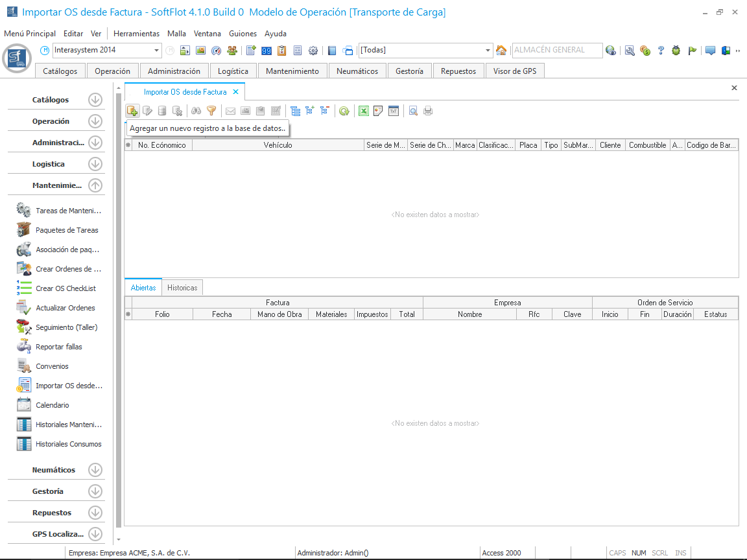Select the Visor de GPS ribbon tab
The height and width of the screenshot is (560, 747).
coord(514,71)
